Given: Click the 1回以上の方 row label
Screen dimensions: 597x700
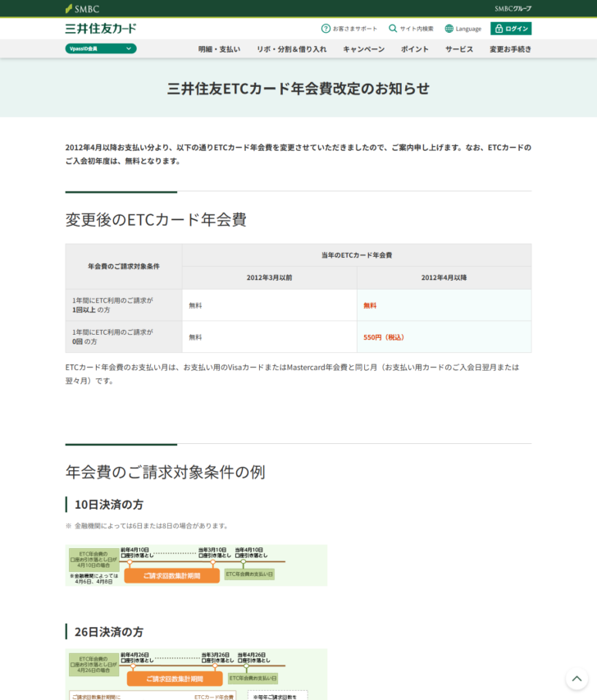Looking at the screenshot, I should (124, 305).
